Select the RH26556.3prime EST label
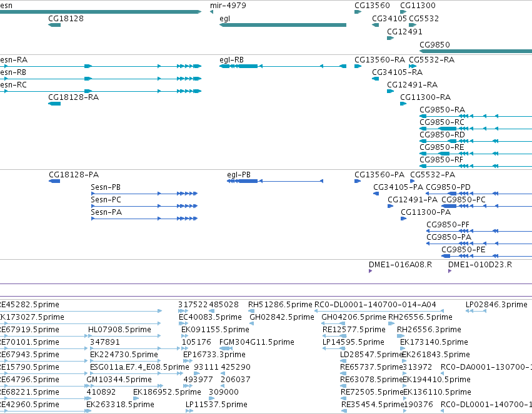This screenshot has width=532, height=414. coord(429,330)
